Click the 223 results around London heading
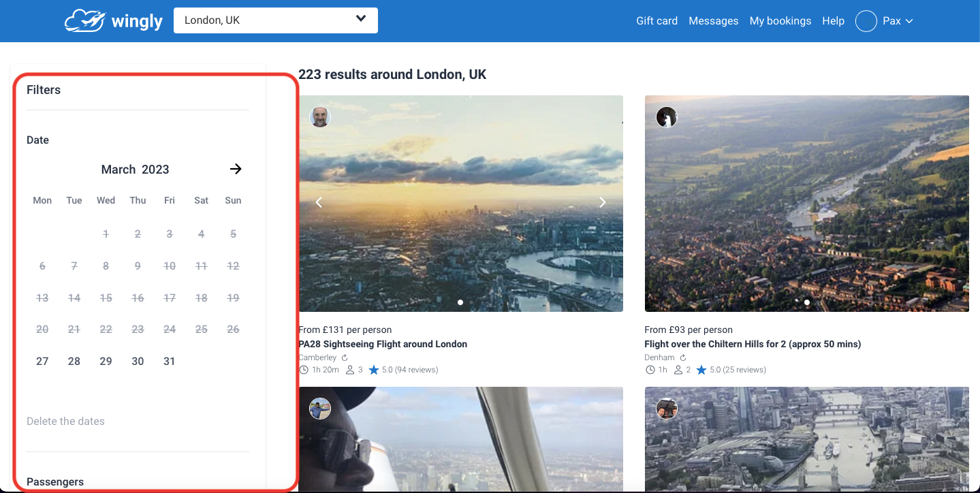 [392, 74]
